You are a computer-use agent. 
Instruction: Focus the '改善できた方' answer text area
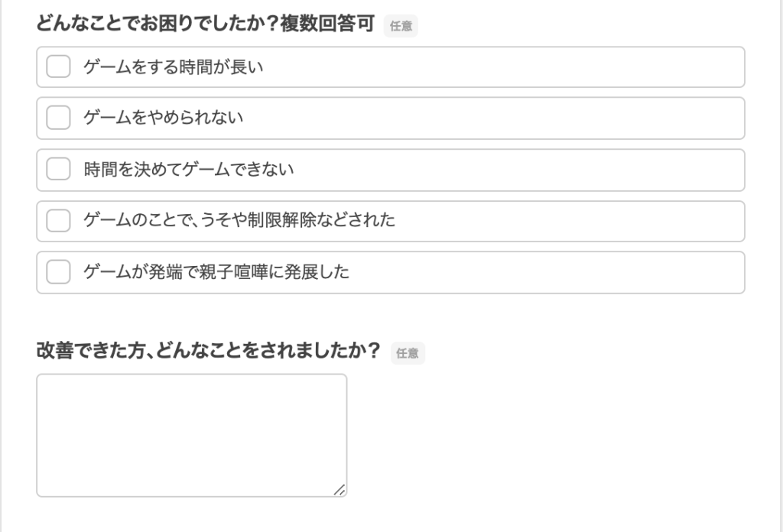(x=192, y=435)
